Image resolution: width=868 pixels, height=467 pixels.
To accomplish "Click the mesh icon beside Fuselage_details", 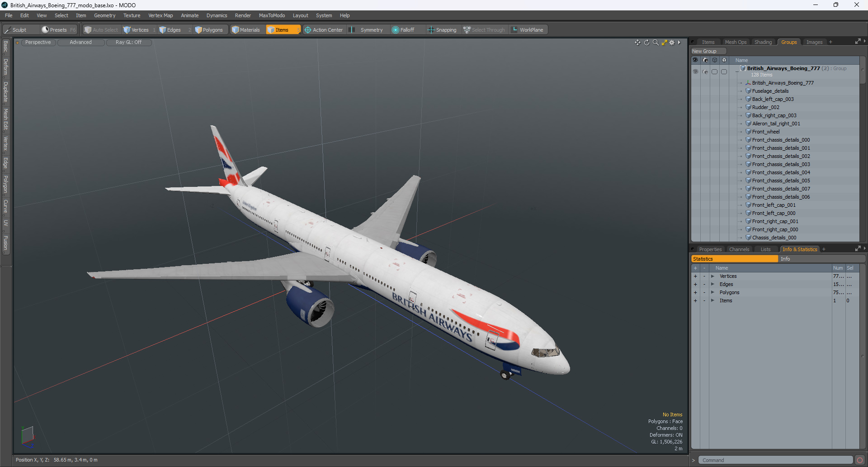I will [x=748, y=91].
